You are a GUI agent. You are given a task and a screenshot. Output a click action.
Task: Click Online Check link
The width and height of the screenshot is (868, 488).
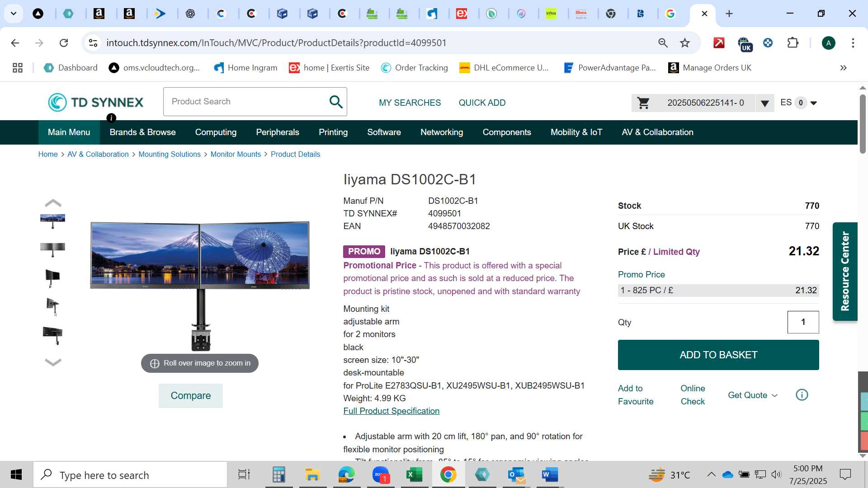[693, 395]
